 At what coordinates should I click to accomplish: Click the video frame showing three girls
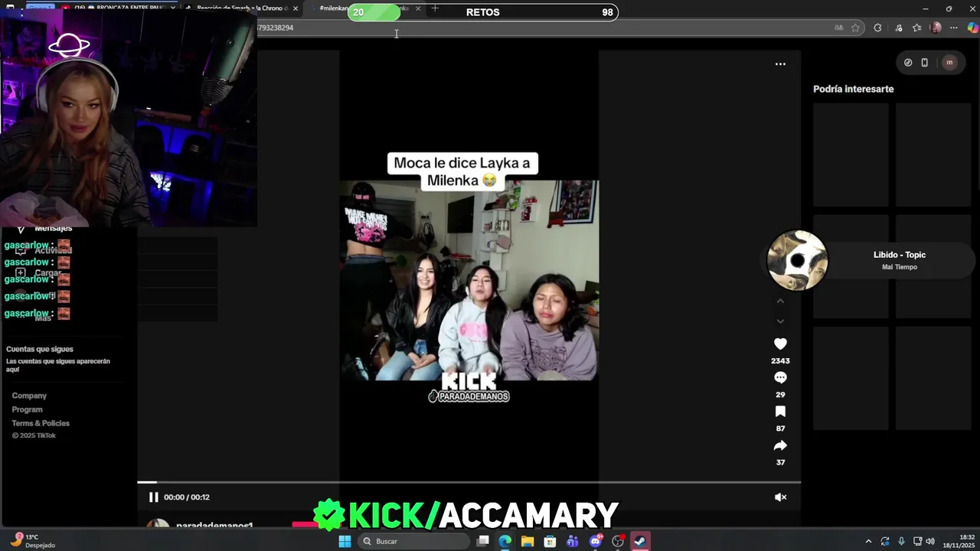pos(469,280)
